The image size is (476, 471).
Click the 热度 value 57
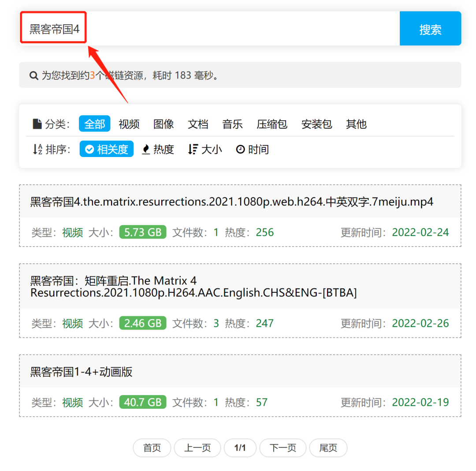[262, 402]
